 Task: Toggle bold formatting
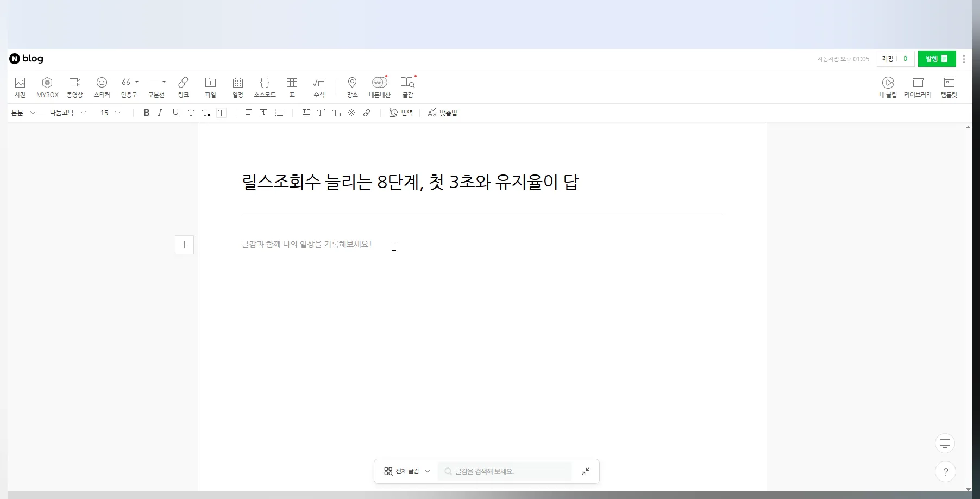click(146, 113)
